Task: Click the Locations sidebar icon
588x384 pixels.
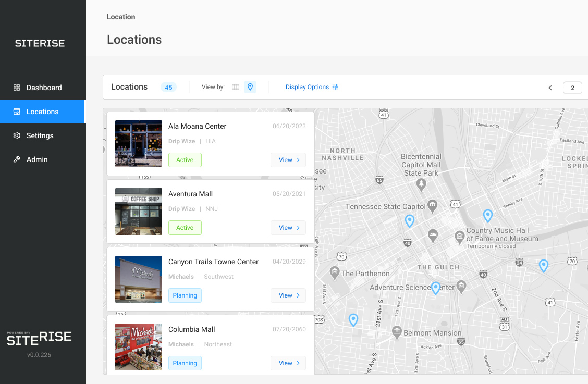Action: click(17, 112)
